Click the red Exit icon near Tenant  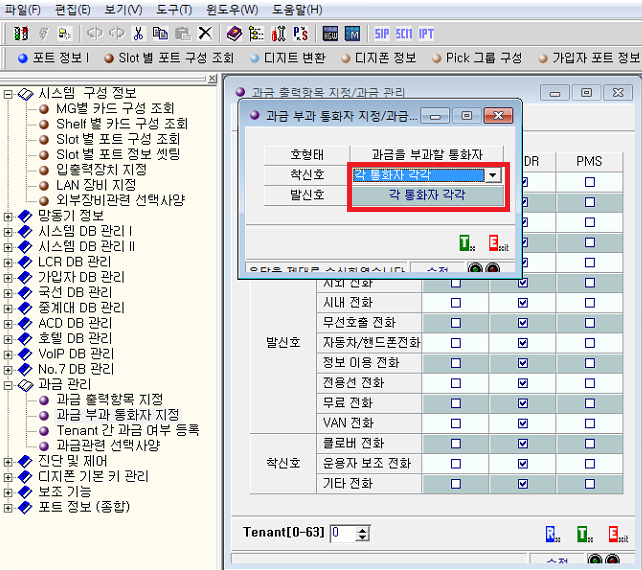click(618, 534)
